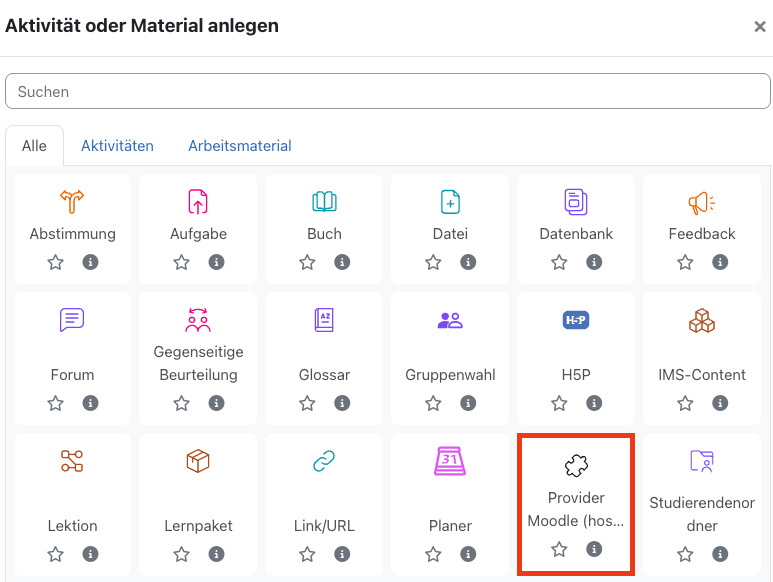Show info for Gegenseitige Beurteilung
The width and height of the screenshot is (773, 582).
click(x=216, y=403)
